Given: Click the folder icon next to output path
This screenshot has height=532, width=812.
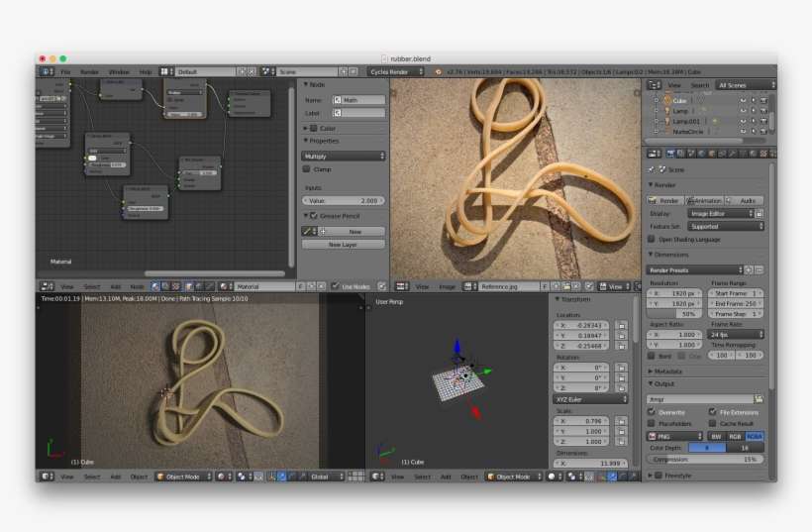Looking at the screenshot, I should click(759, 399).
